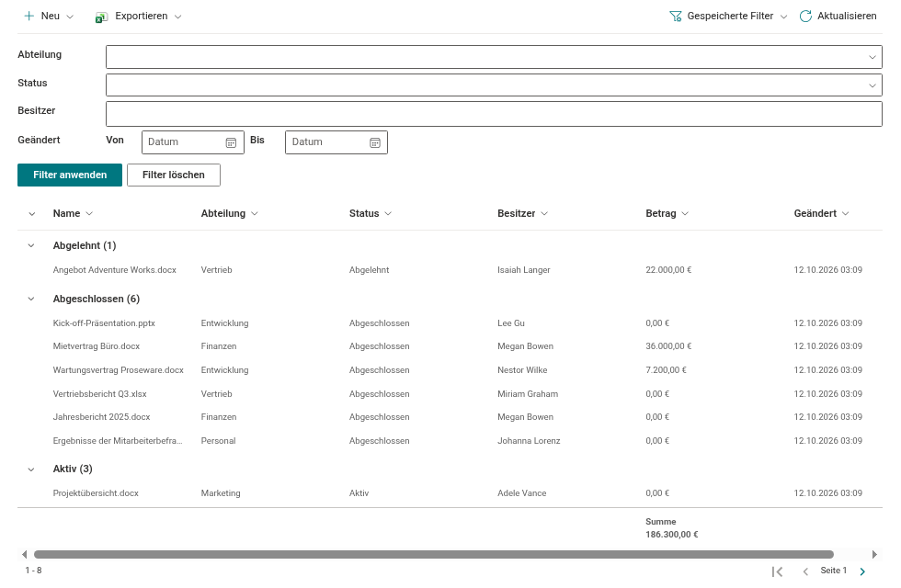Click amount 22.000,00 €

(x=669, y=270)
